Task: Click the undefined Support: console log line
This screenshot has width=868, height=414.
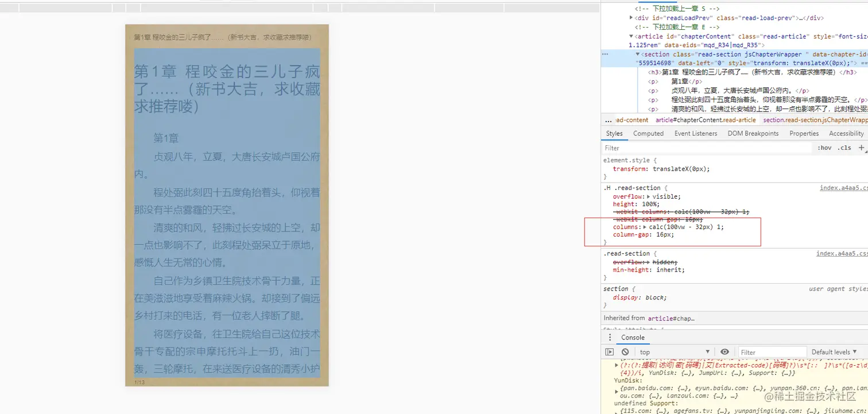Action: pyautogui.click(x=645, y=404)
